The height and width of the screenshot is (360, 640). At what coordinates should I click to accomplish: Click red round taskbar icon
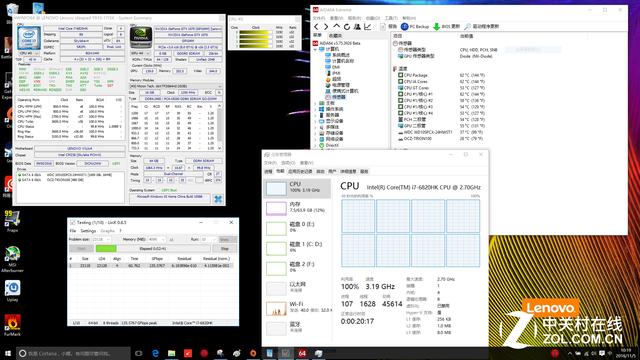click(204, 353)
